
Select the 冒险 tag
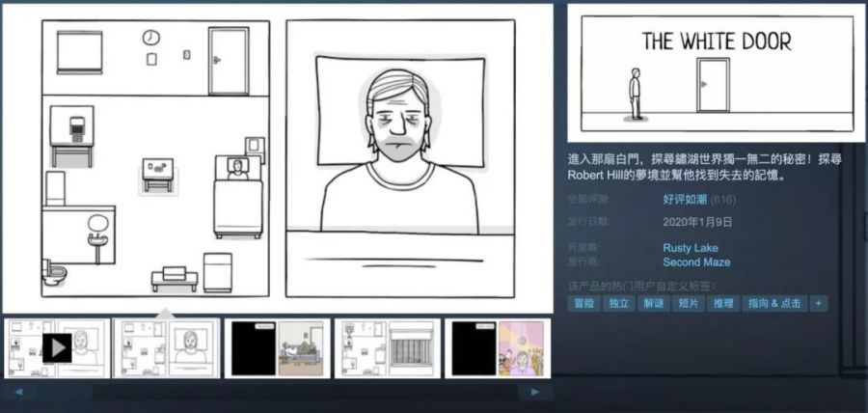pos(583,303)
